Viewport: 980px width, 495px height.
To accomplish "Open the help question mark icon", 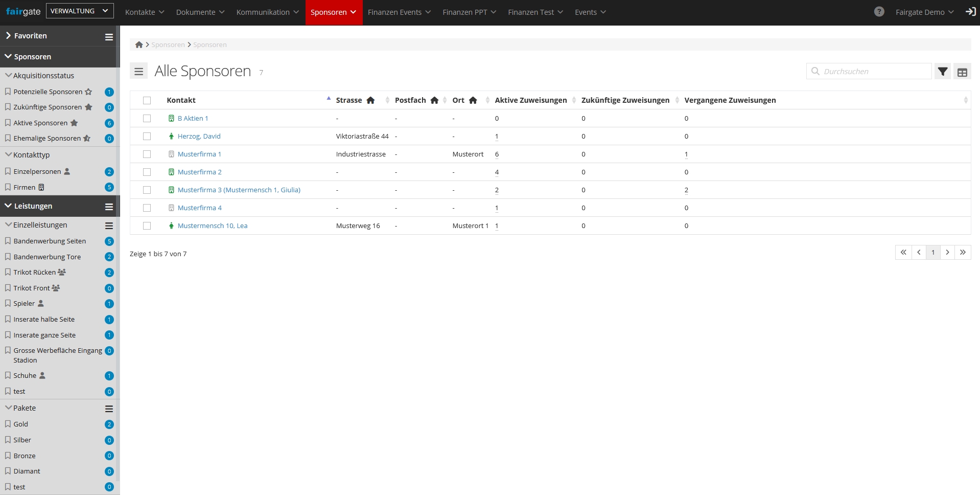I will click(x=879, y=12).
